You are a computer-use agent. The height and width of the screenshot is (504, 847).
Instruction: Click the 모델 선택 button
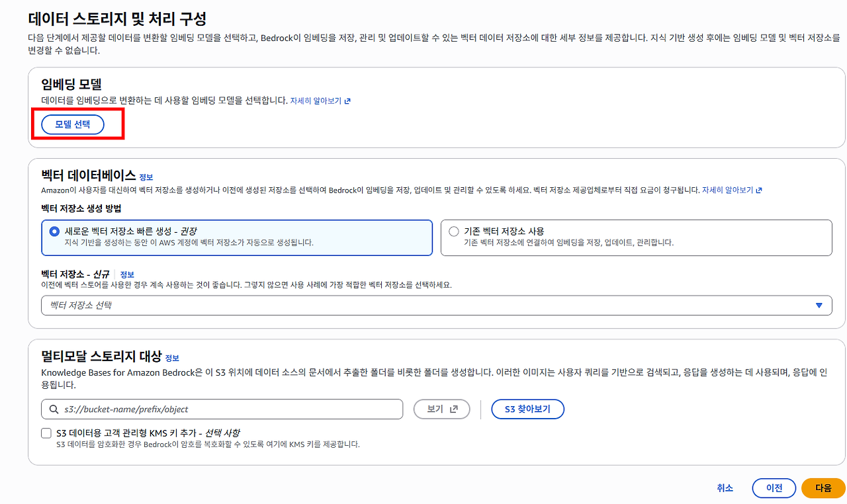click(73, 124)
